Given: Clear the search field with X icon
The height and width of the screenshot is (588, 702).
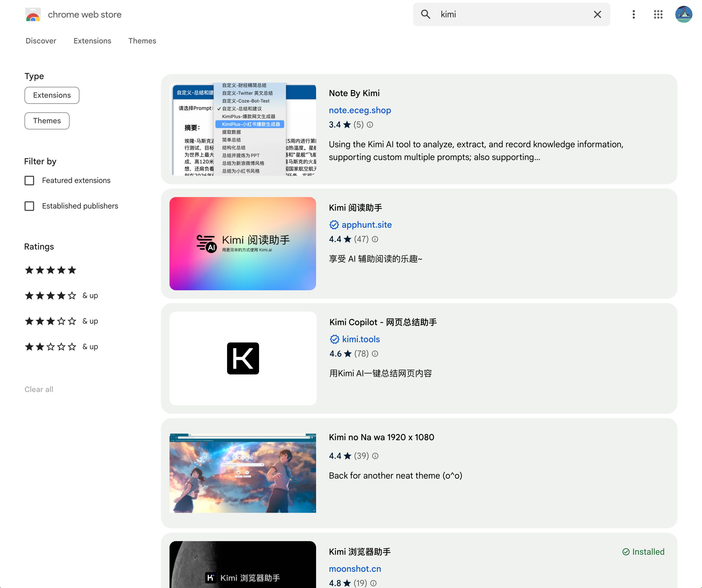Looking at the screenshot, I should point(597,14).
